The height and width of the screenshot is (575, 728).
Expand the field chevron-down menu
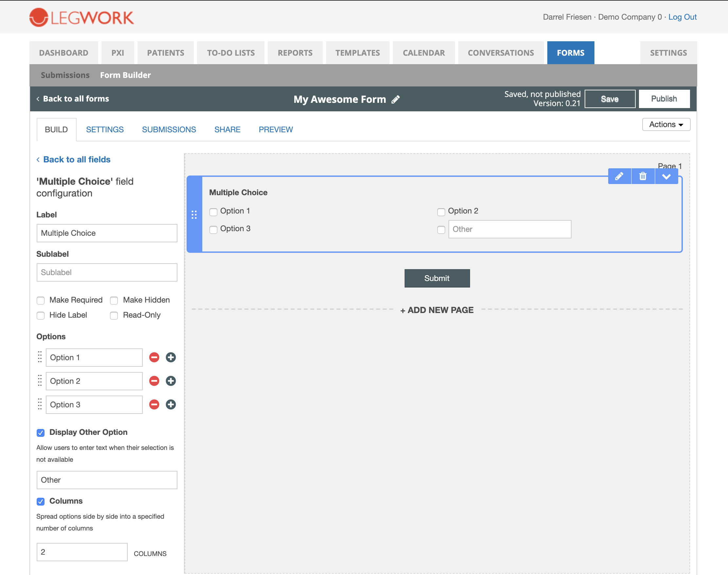coord(666,176)
